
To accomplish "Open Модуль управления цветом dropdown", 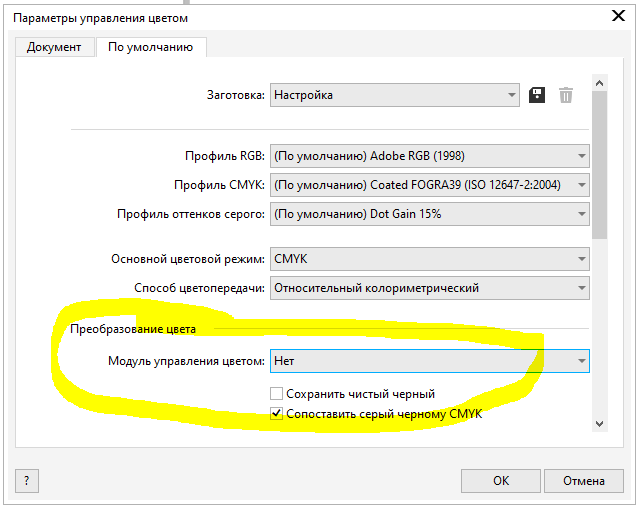I will (430, 361).
